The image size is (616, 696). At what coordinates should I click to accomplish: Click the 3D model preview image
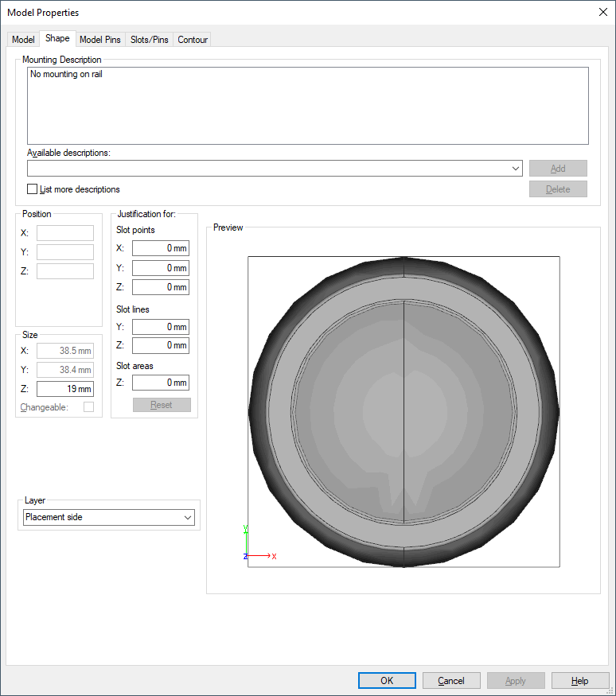pos(404,411)
